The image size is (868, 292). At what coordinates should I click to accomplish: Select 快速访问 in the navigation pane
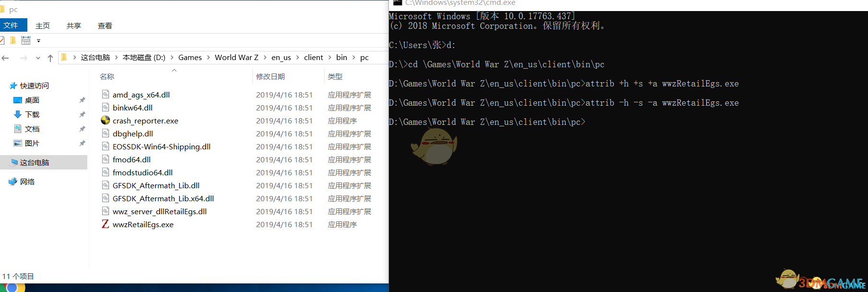35,85
